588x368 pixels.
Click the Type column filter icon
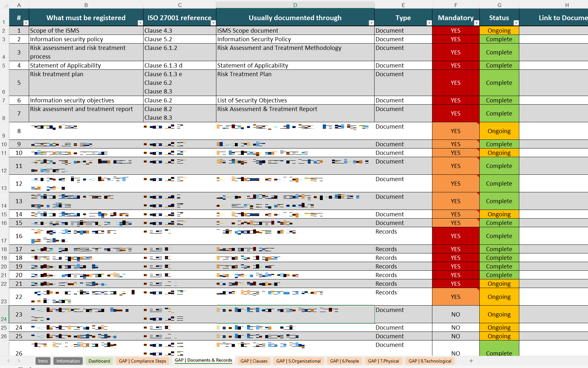pyautogui.click(x=429, y=23)
